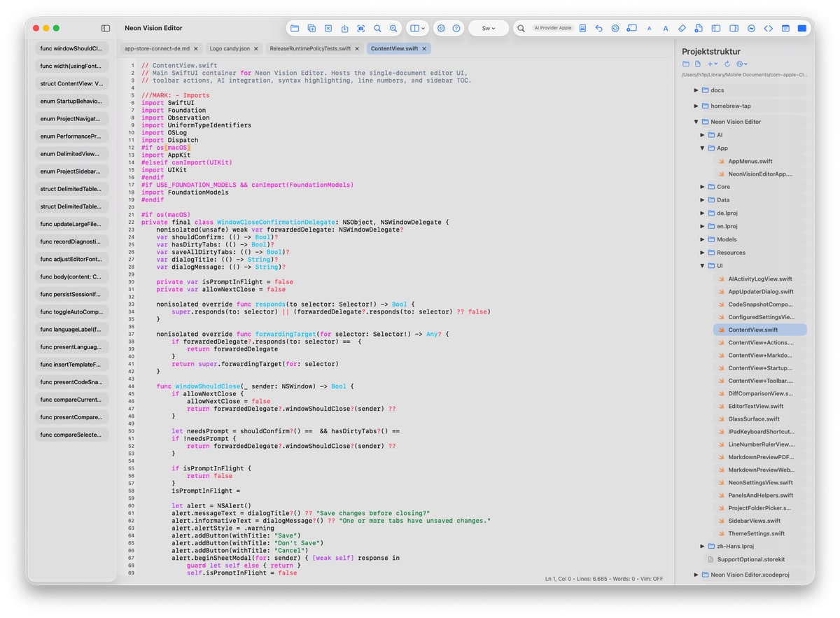Screen dimensions: 840x618
Task: Click the blue magnifier find icon
Action: tap(377, 28)
